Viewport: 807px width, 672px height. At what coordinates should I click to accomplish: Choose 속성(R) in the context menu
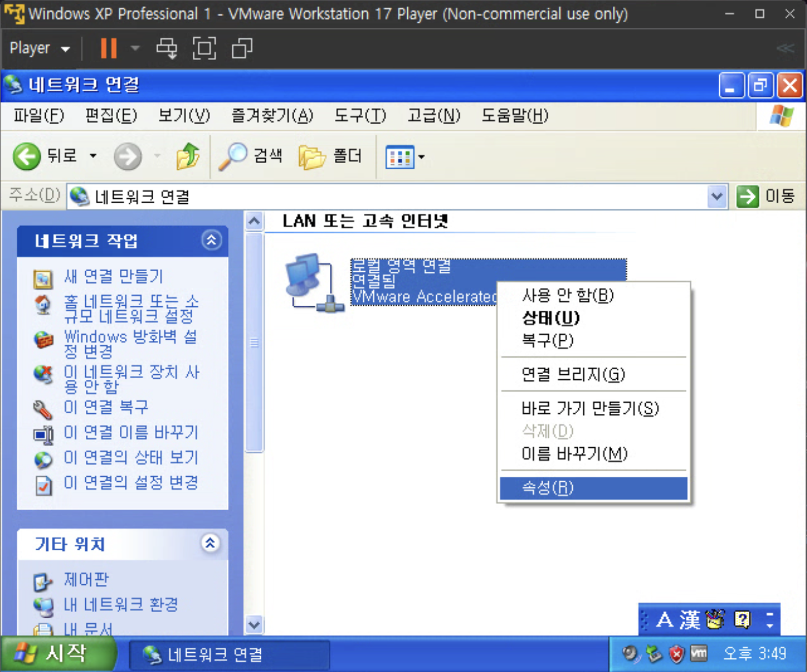click(593, 488)
